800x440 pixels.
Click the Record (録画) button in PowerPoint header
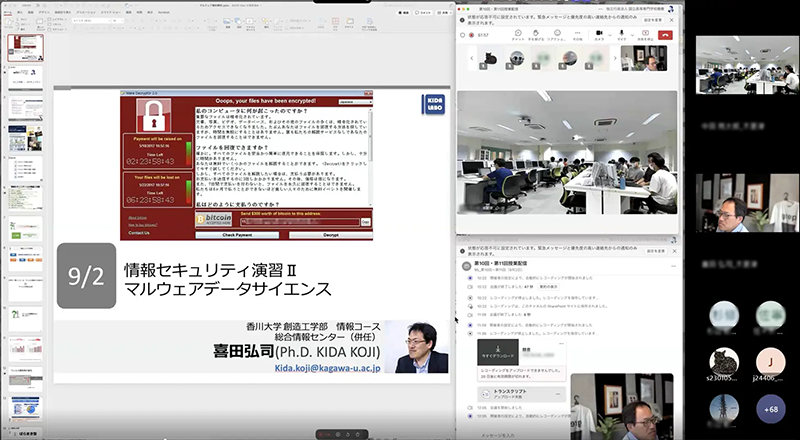(403, 12)
